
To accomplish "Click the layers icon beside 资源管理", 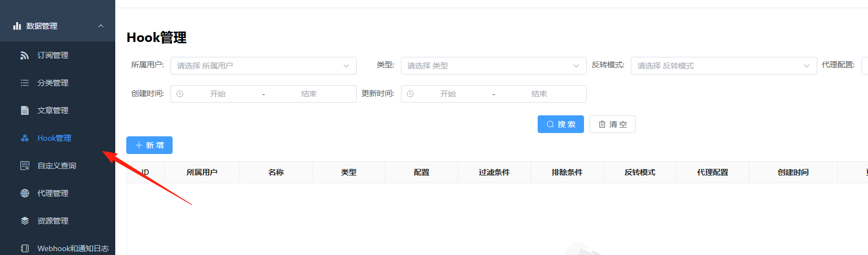I will point(25,221).
